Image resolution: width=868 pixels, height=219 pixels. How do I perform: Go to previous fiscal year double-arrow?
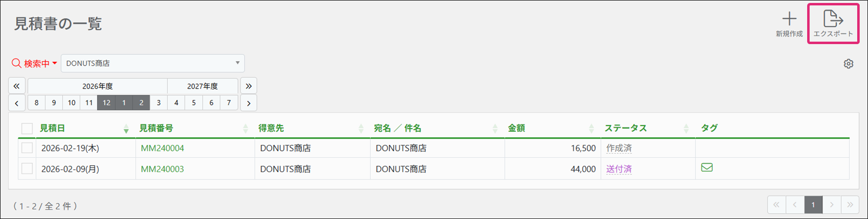(x=17, y=86)
